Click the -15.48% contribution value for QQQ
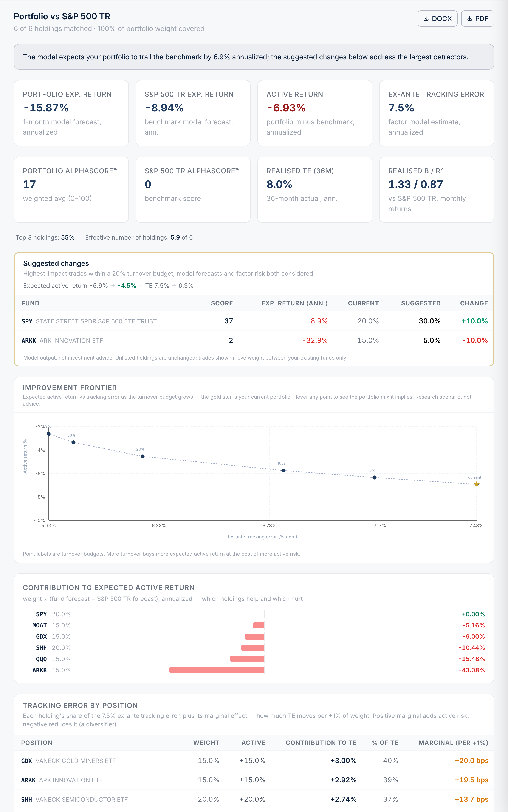Viewport: 508px width, 812px height. pyautogui.click(x=472, y=659)
